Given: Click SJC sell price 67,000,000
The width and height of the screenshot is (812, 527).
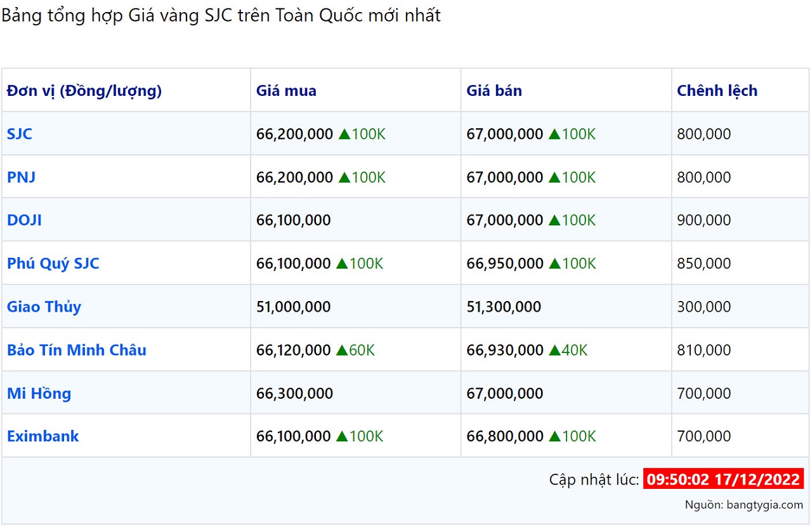Looking at the screenshot, I should pos(505,134).
